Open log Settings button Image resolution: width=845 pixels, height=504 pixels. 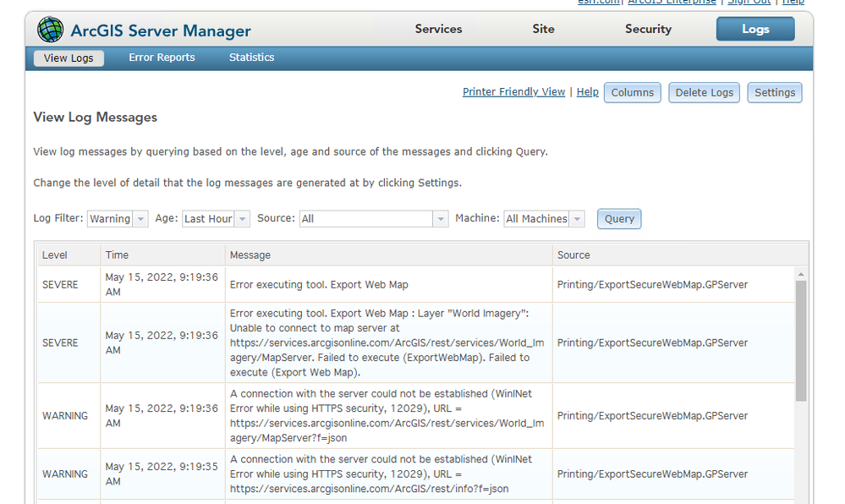click(x=774, y=92)
